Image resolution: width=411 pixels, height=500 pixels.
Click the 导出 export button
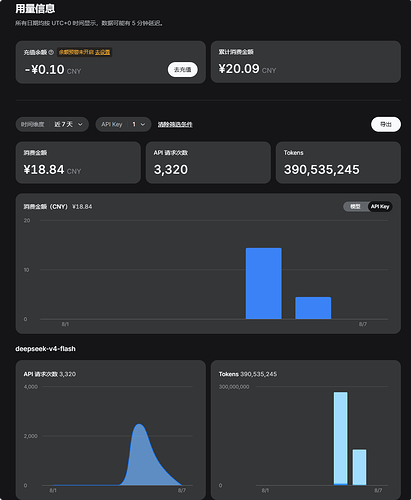[x=386, y=124]
